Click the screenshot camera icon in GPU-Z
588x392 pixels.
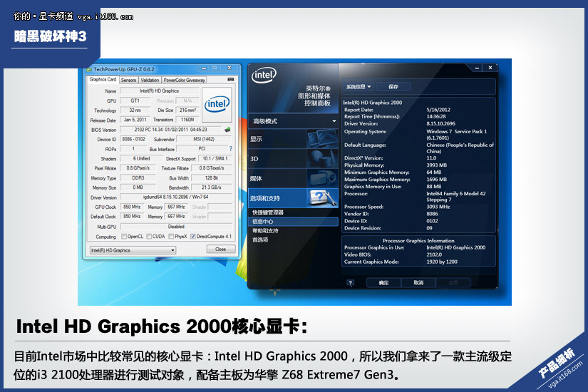[x=231, y=80]
